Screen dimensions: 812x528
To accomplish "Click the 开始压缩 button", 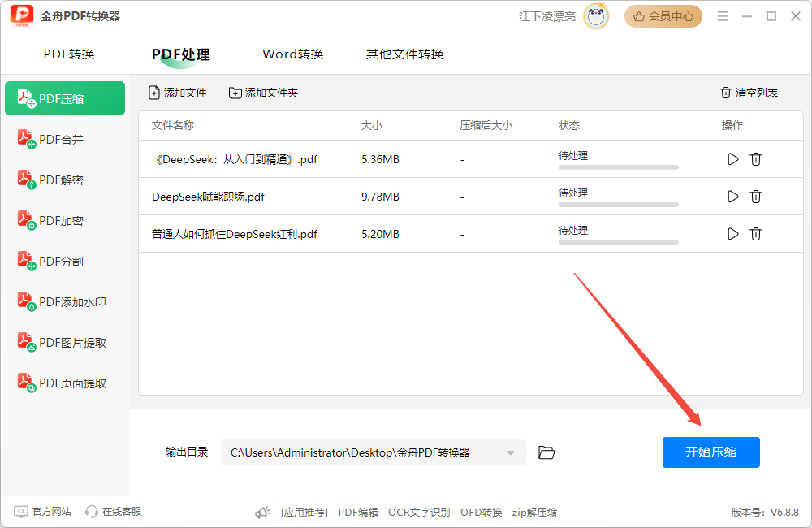I will [x=711, y=452].
